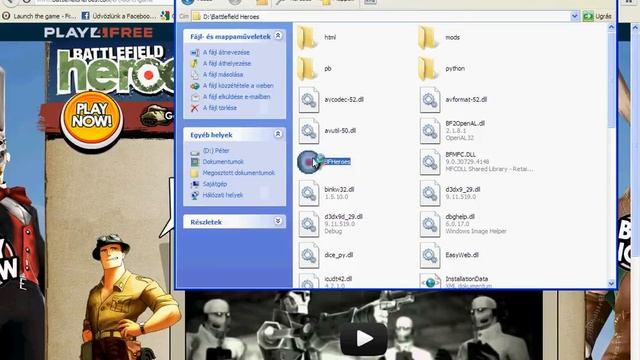640x360 pixels.
Task: Play the video in browser page
Action: [364, 338]
